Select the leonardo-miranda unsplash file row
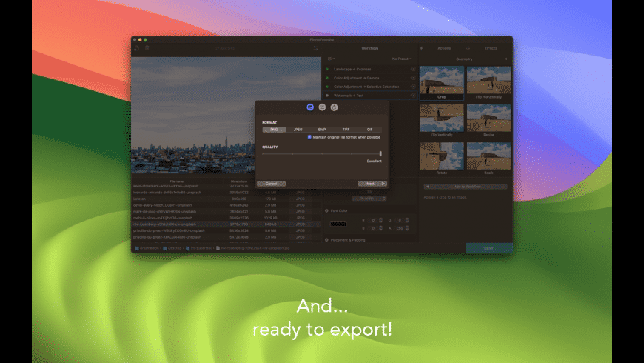Screen dimensions: 644x363 [x=226, y=193]
